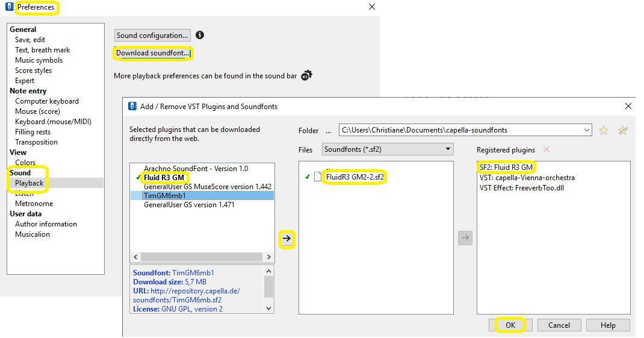Click Note entry category heading
644x338 pixels.
[28, 91]
